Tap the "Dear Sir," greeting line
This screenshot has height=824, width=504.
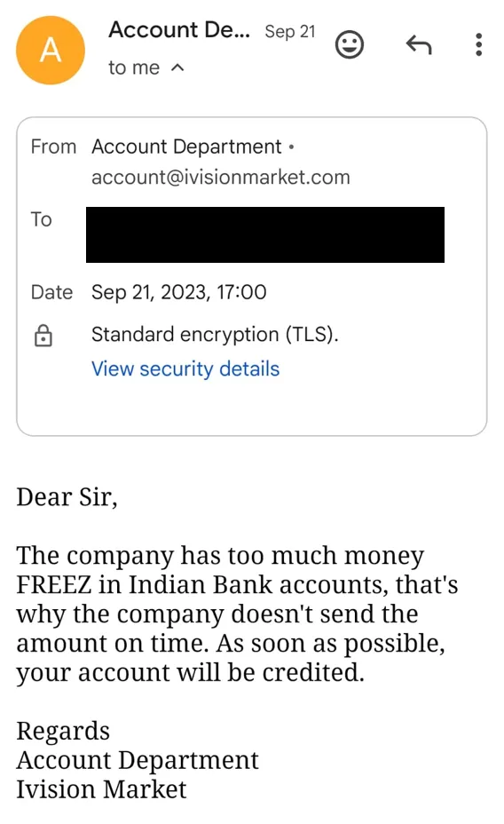click(x=67, y=497)
